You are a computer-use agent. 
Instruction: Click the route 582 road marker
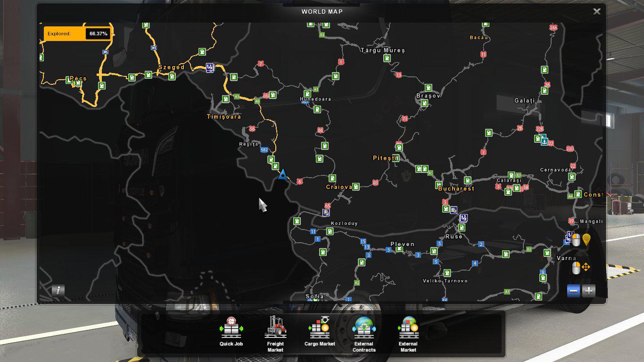click(x=264, y=150)
